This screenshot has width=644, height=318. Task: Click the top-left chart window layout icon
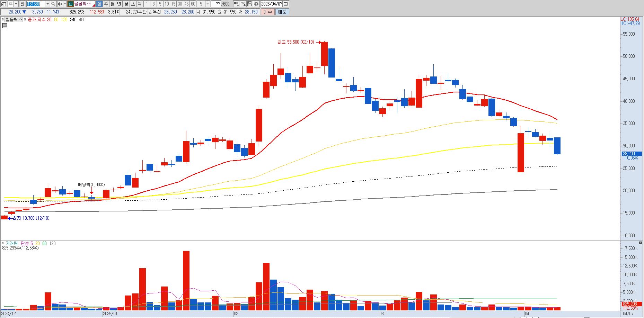coord(3,4)
